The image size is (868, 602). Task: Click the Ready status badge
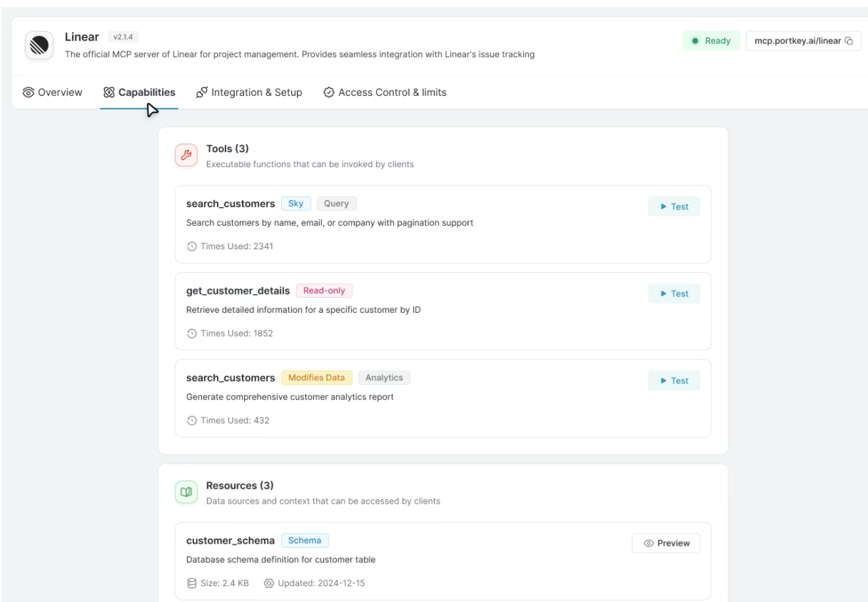click(711, 41)
